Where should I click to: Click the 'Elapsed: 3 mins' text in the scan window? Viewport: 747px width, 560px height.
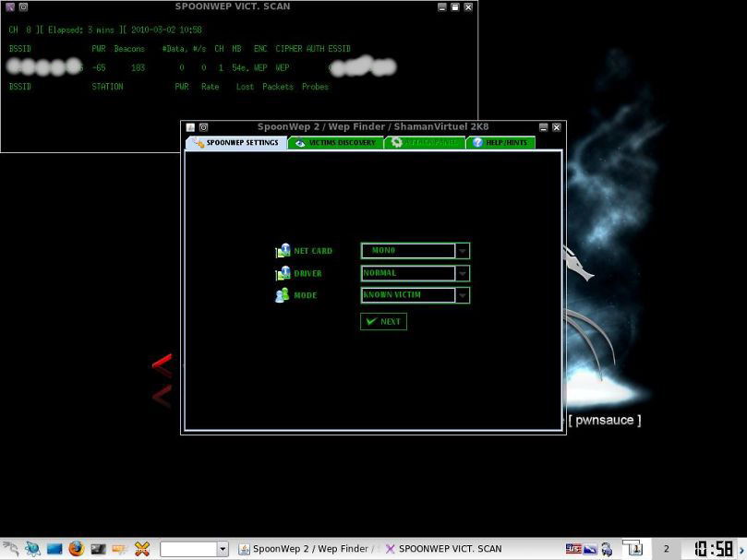[81, 30]
